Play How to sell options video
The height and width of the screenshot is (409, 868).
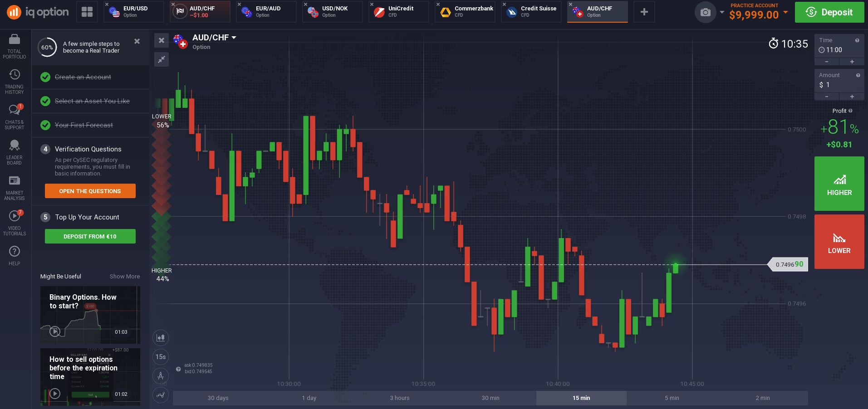pos(55,394)
